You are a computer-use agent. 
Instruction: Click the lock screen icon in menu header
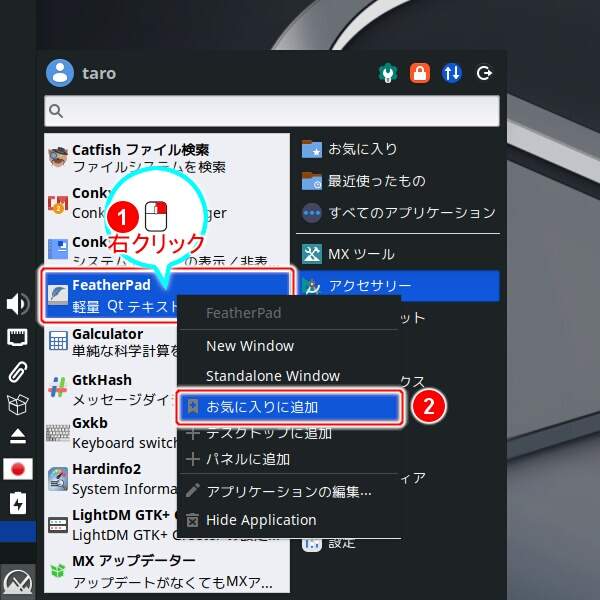pos(420,73)
